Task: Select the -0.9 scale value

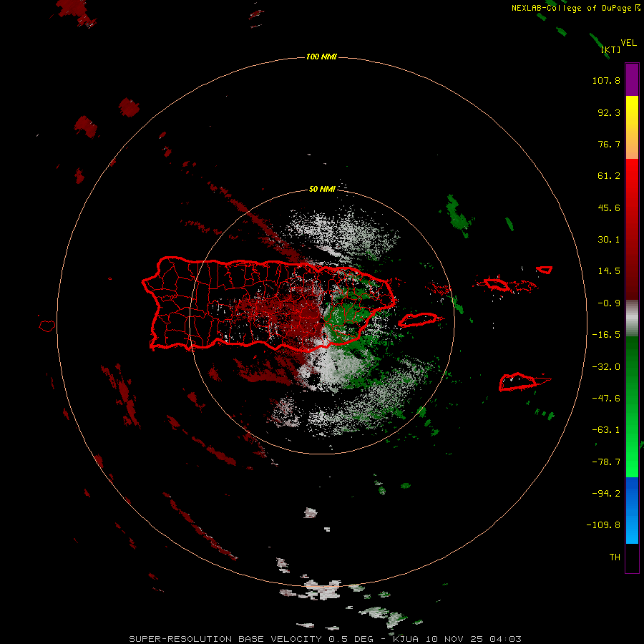Action: tap(609, 303)
